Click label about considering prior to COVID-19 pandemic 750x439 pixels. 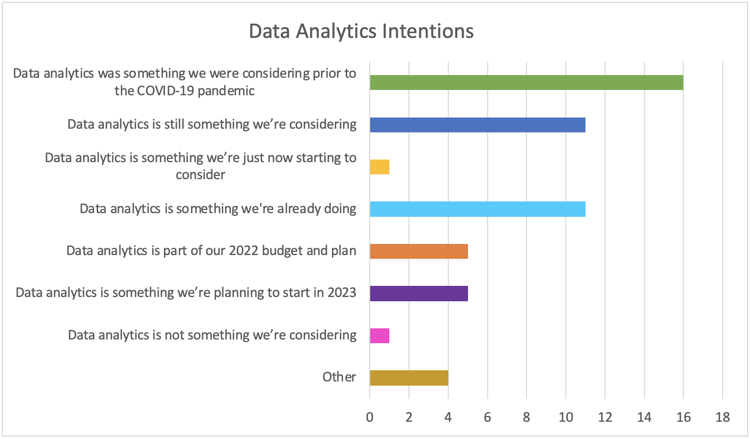coord(185,82)
